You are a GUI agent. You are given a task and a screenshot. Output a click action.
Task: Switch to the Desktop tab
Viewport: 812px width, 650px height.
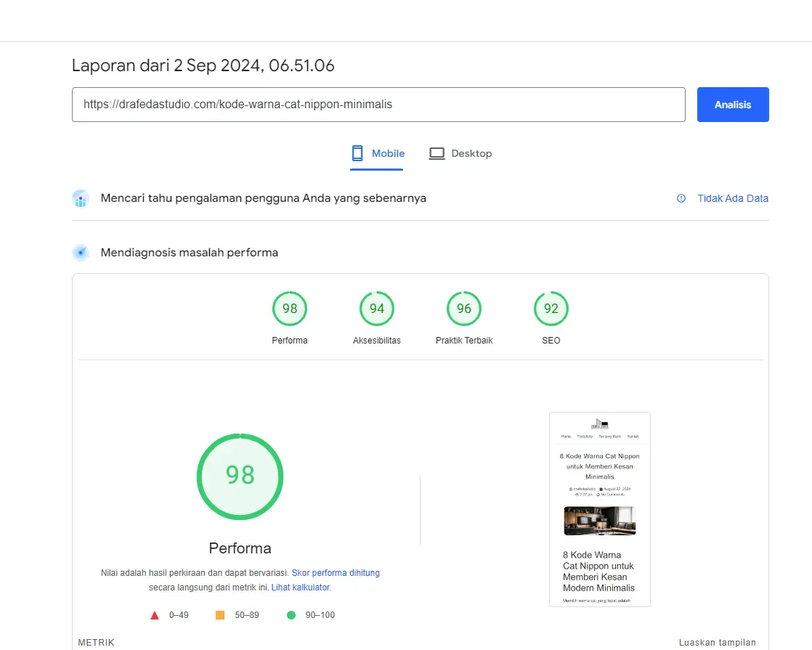point(460,153)
